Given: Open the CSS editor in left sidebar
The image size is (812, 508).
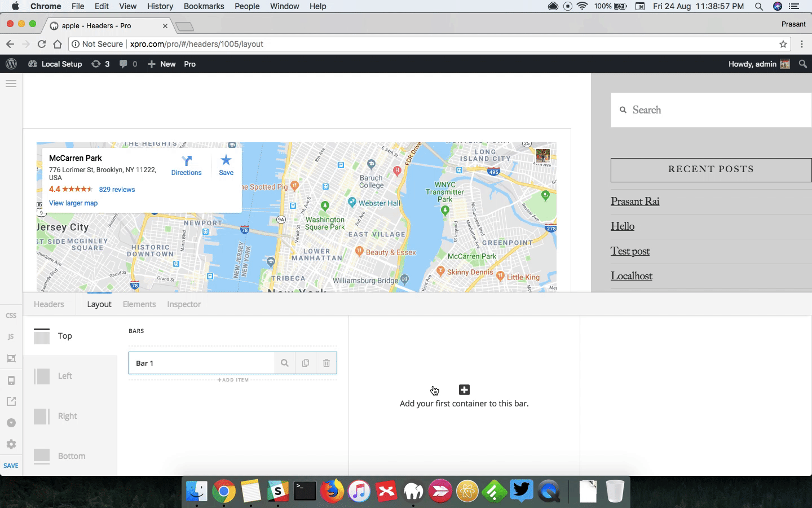Looking at the screenshot, I should (11, 316).
